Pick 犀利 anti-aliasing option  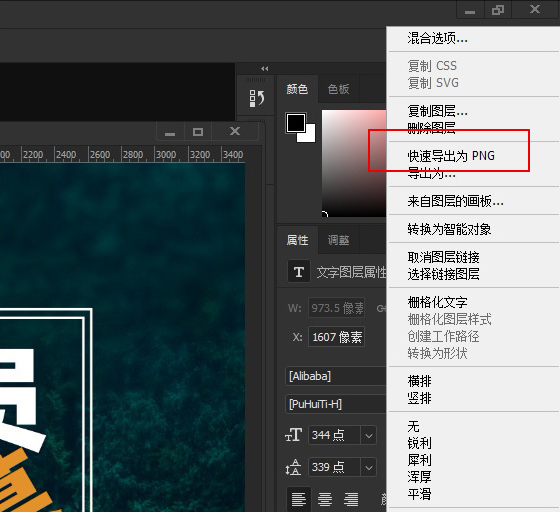[419, 460]
